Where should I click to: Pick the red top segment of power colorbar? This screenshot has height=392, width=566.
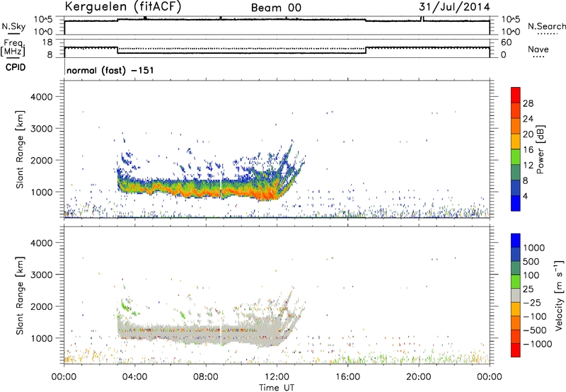516,96
